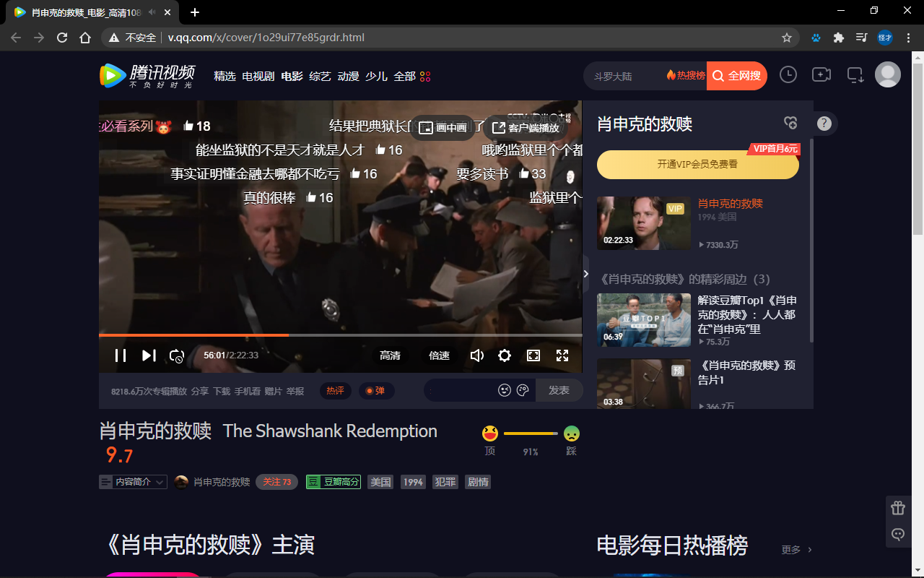Seek on the video progress bar
This screenshot has width=924, height=578.
pyautogui.click(x=341, y=335)
